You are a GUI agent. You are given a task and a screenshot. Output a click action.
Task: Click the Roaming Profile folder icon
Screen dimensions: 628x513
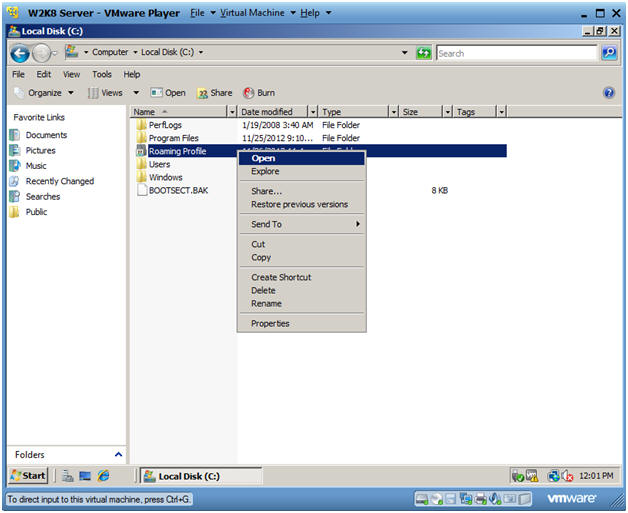pyautogui.click(x=141, y=151)
